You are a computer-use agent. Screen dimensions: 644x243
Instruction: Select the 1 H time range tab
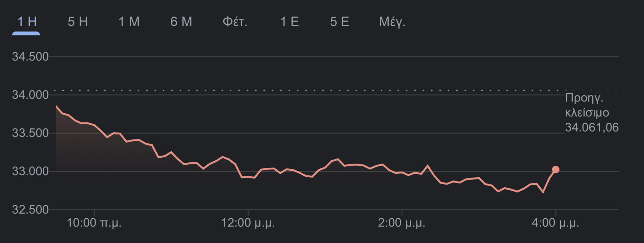pos(26,22)
